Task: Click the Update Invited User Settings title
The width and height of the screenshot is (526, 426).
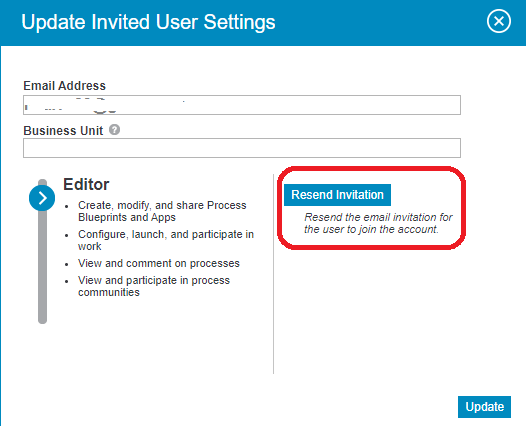Action: [x=148, y=22]
